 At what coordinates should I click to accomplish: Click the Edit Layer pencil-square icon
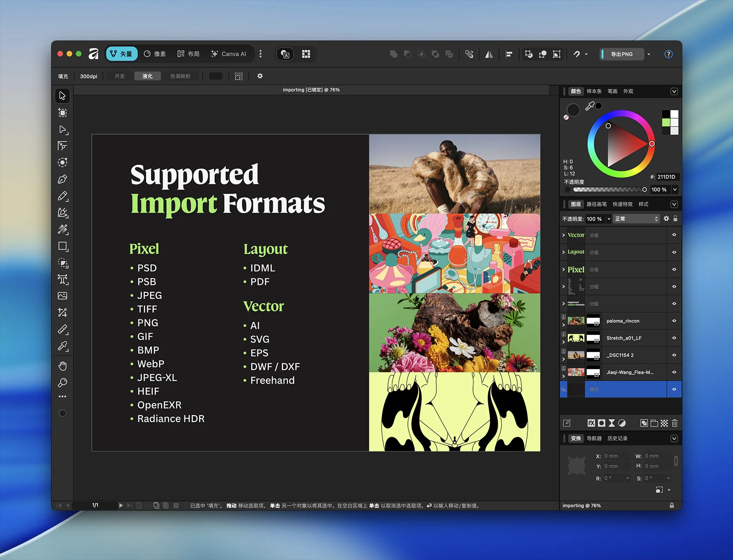click(567, 423)
